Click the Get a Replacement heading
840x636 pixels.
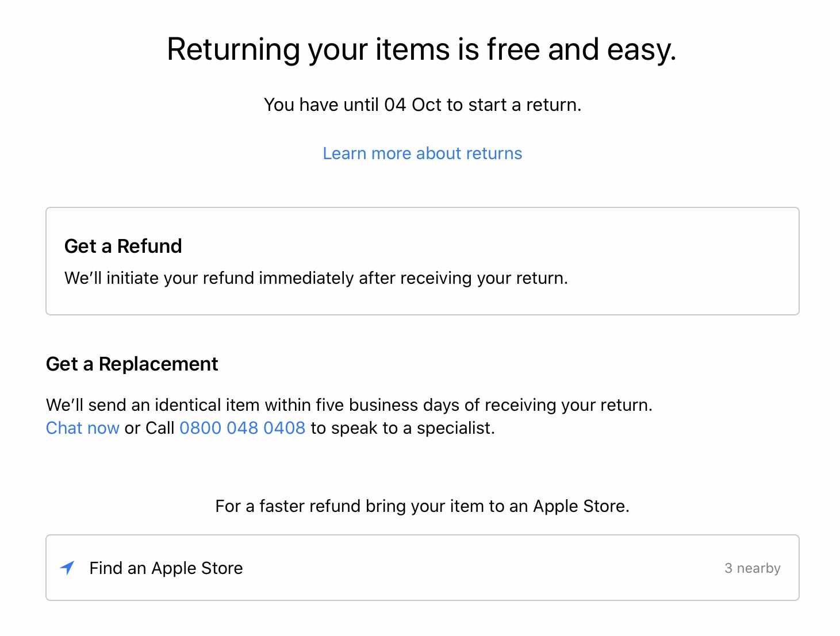click(x=132, y=364)
